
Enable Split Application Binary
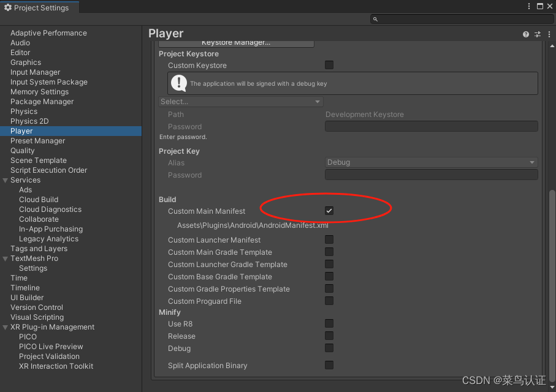click(x=329, y=365)
